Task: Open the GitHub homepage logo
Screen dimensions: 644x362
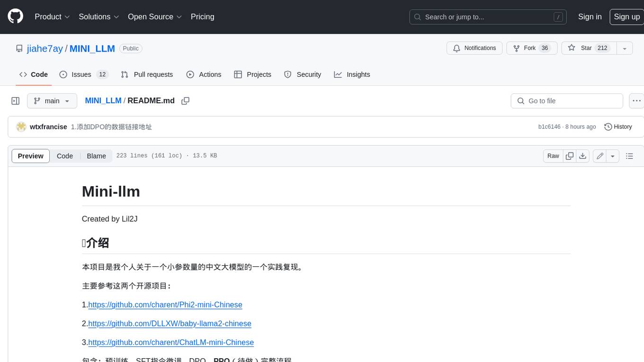Action: [15, 17]
